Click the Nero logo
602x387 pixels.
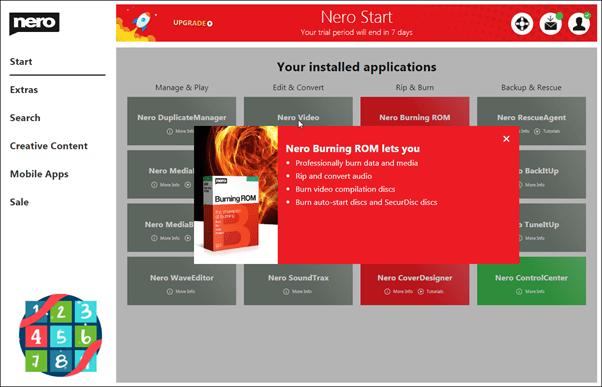pos(34,23)
